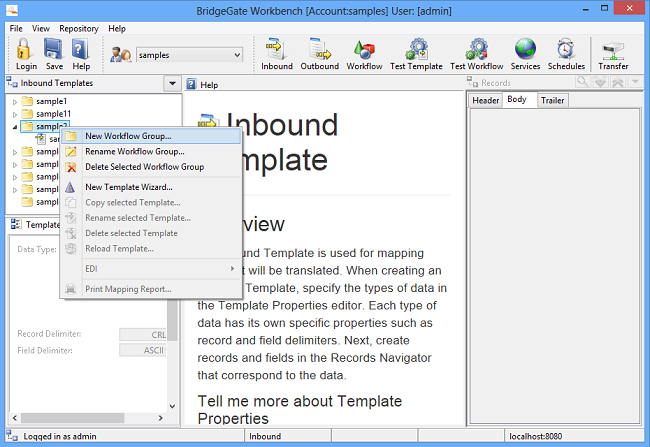This screenshot has height=447, width=650.
Task: Click the Inbound status bar entry
Action: [265, 436]
